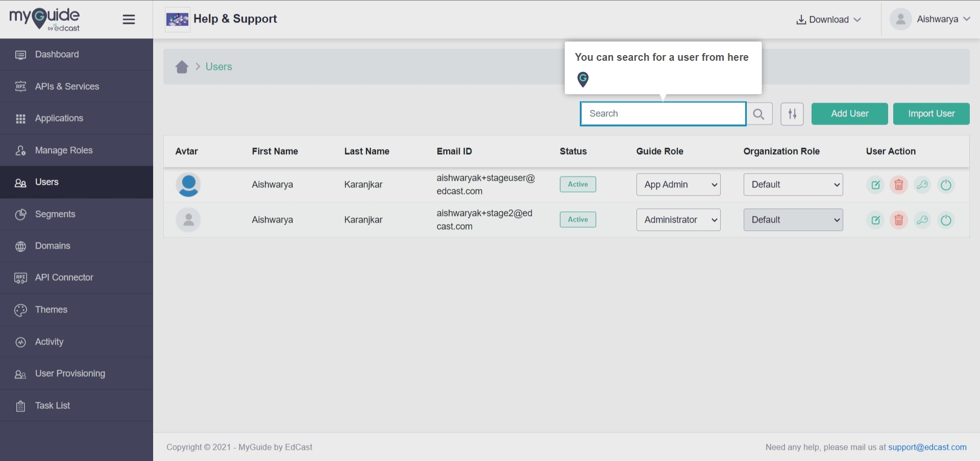Click Active status badge in stage2 row
The height and width of the screenshot is (461, 980).
coord(578,220)
